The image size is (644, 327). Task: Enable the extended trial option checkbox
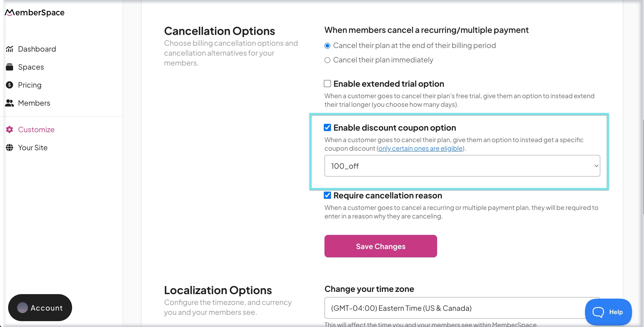tap(327, 83)
